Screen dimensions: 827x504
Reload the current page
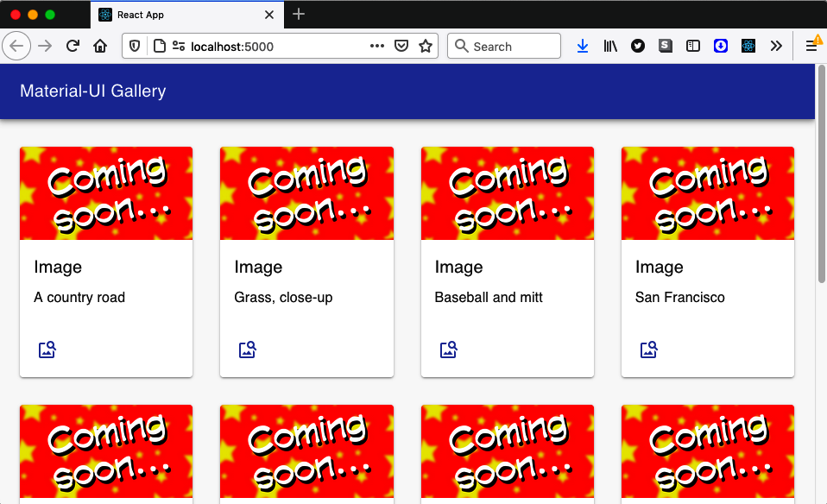coord(73,47)
